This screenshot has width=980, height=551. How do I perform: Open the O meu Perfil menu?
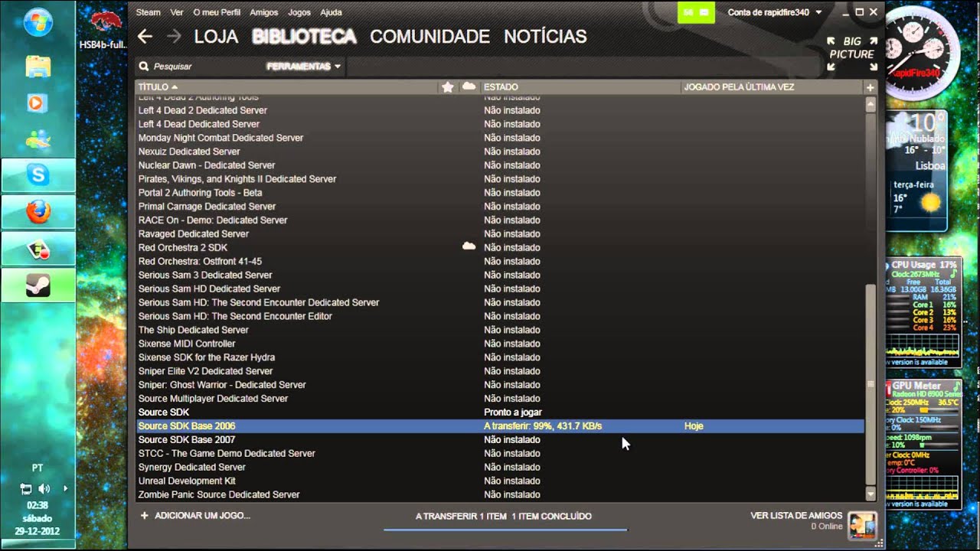216,12
